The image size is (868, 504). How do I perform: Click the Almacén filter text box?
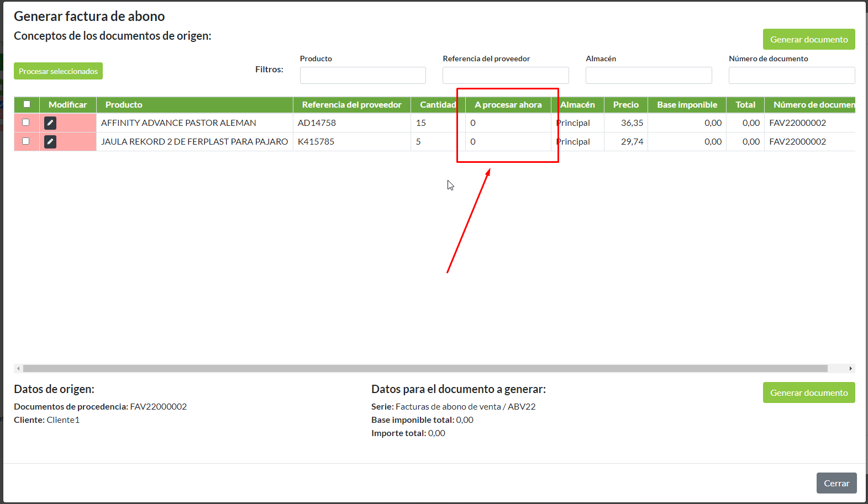click(648, 75)
